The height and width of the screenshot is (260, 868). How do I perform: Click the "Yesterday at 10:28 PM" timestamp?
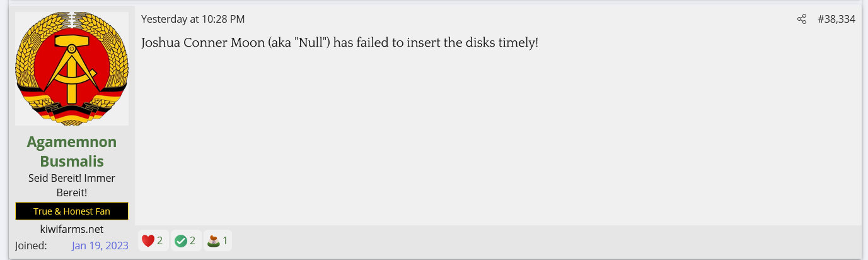(x=193, y=19)
